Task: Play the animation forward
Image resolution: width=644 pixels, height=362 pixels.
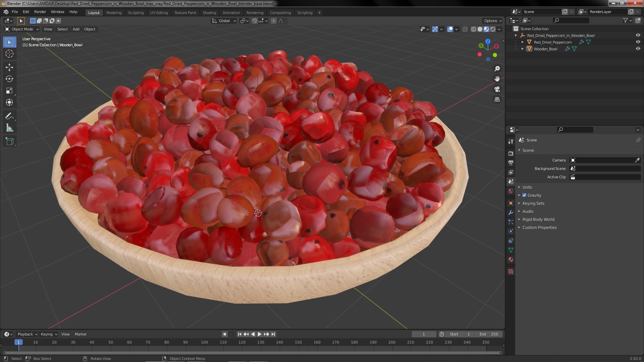Action: pos(259,334)
